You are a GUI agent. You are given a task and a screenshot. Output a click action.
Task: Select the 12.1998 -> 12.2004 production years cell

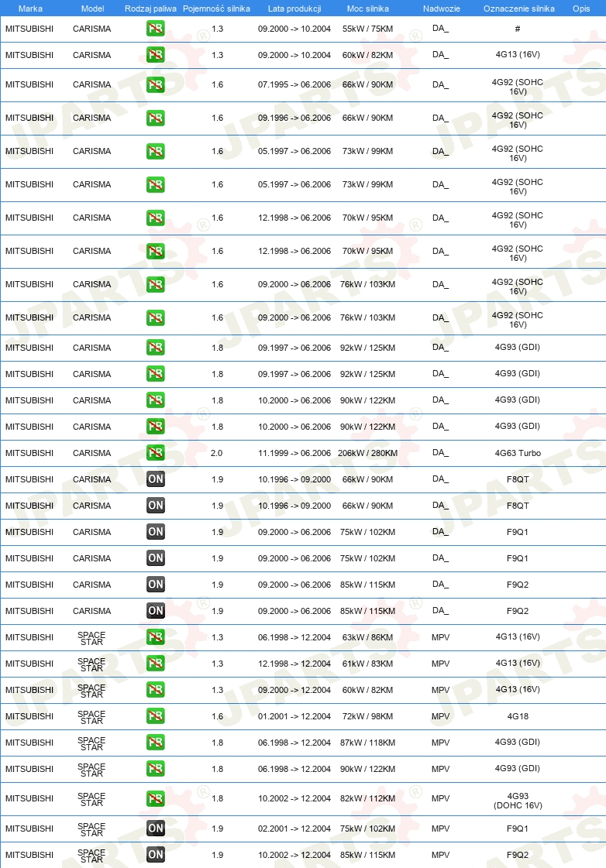(x=294, y=663)
